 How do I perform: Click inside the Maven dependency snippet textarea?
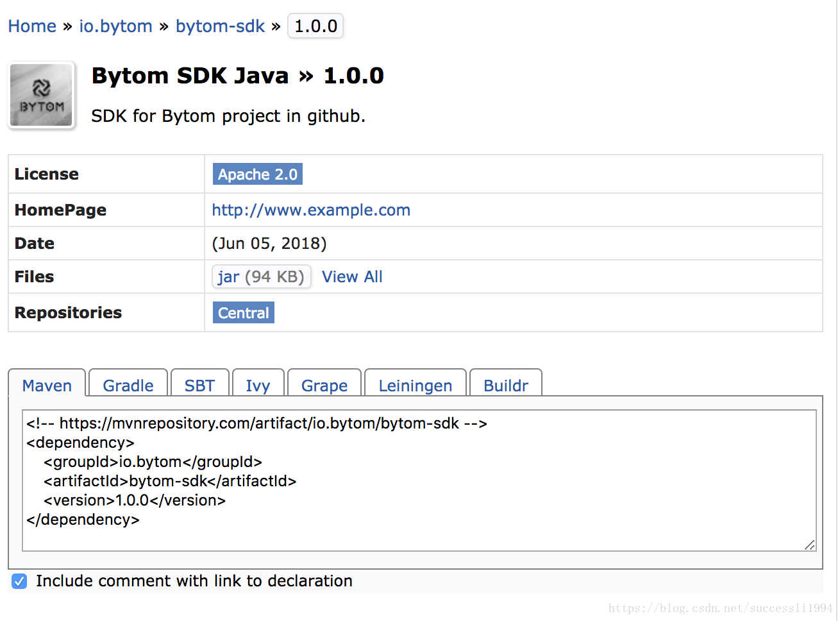pyautogui.click(x=419, y=481)
